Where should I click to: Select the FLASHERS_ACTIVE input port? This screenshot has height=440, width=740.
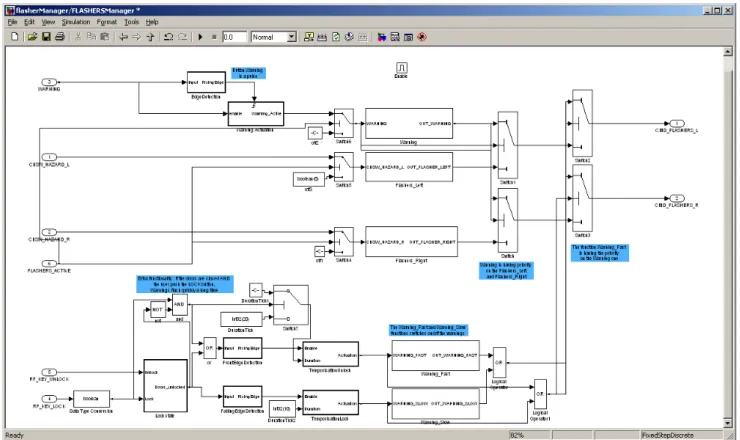click(49, 263)
